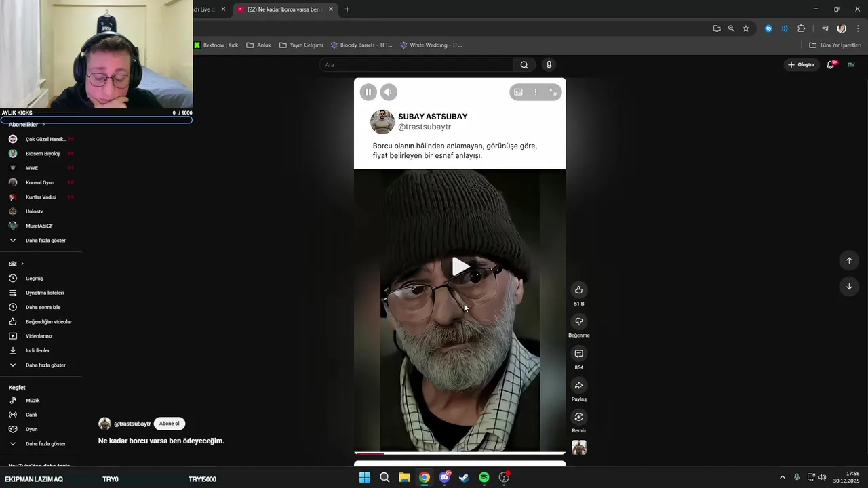The width and height of the screenshot is (868, 488).
Task: Open the Yayın Gelişimi bookmarks folder
Action: 301,45
